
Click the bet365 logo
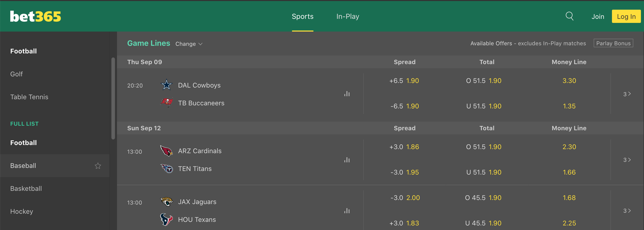pos(36,17)
